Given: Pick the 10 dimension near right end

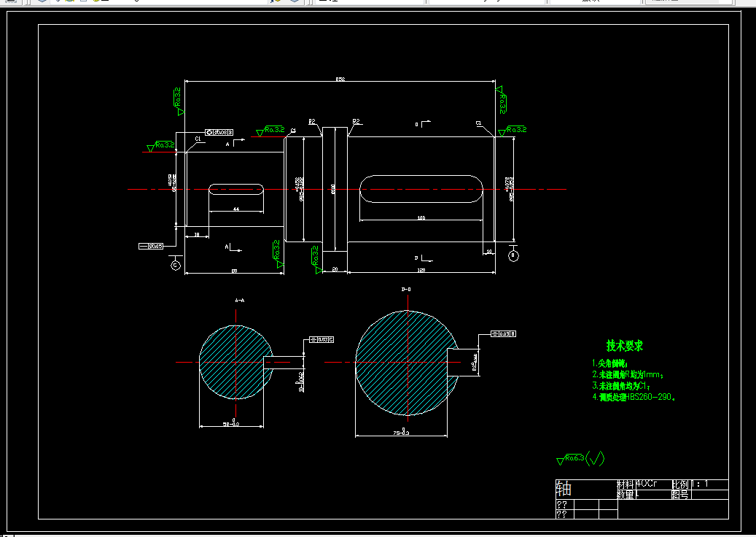Looking at the screenshot, I should point(489,252).
